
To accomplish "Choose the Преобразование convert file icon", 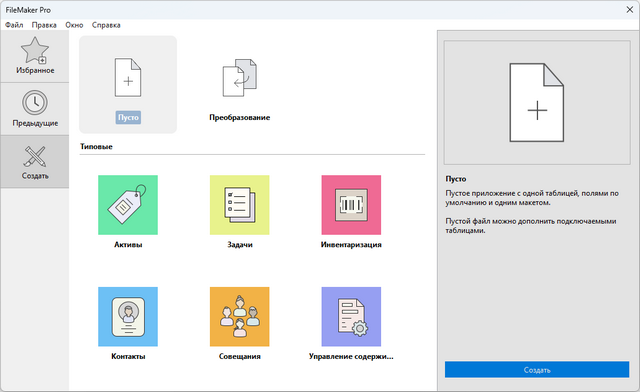I will tap(240, 78).
